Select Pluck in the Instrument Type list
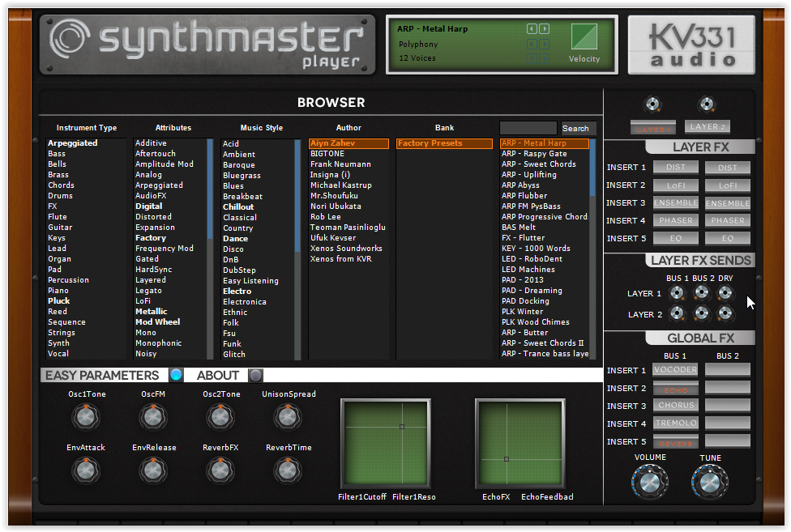The width and height of the screenshot is (791, 532). pos(59,300)
